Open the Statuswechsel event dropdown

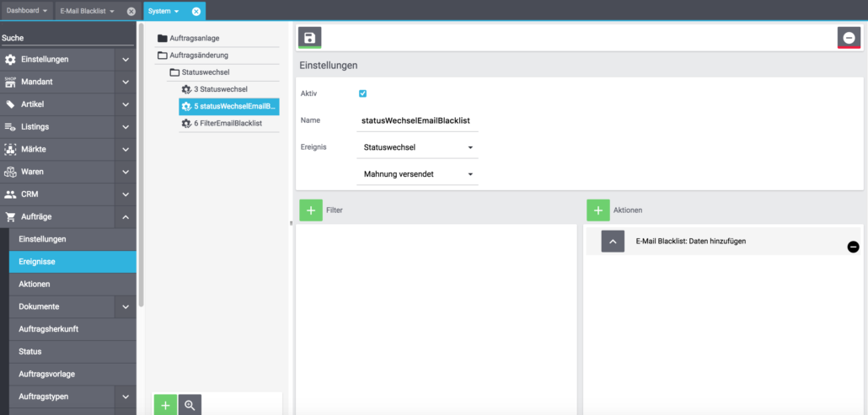coord(417,147)
